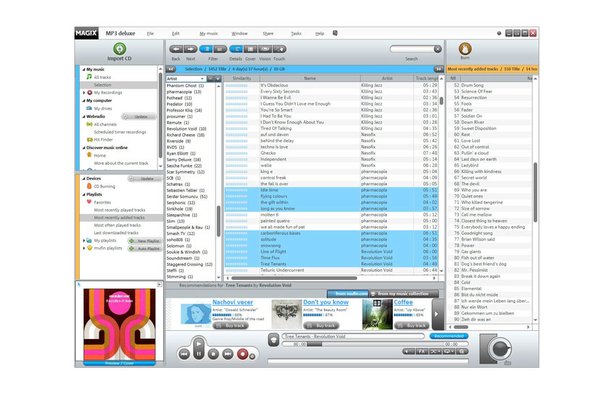Collapse the My computer section
Screen dimensions: 600x395
tap(83, 101)
